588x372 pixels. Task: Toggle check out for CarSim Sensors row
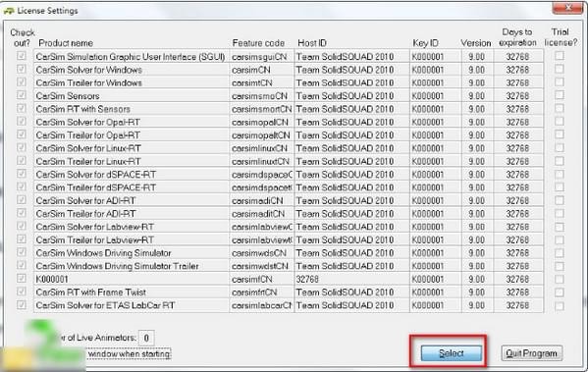click(x=22, y=95)
